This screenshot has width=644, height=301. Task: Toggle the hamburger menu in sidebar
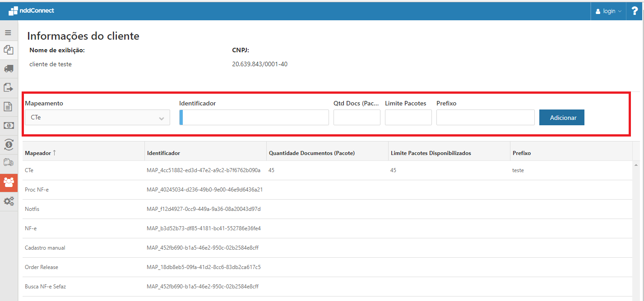pyautogui.click(x=8, y=33)
